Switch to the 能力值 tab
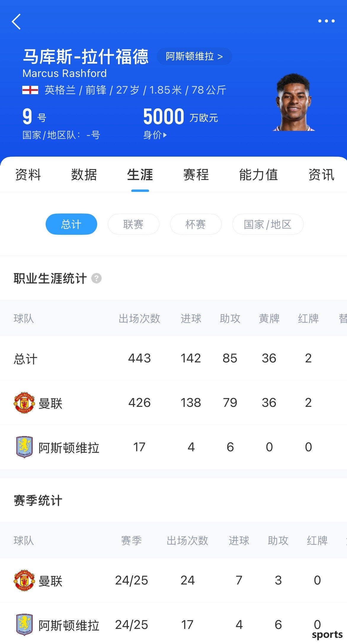Viewport: 347px width, 644px height. (258, 175)
